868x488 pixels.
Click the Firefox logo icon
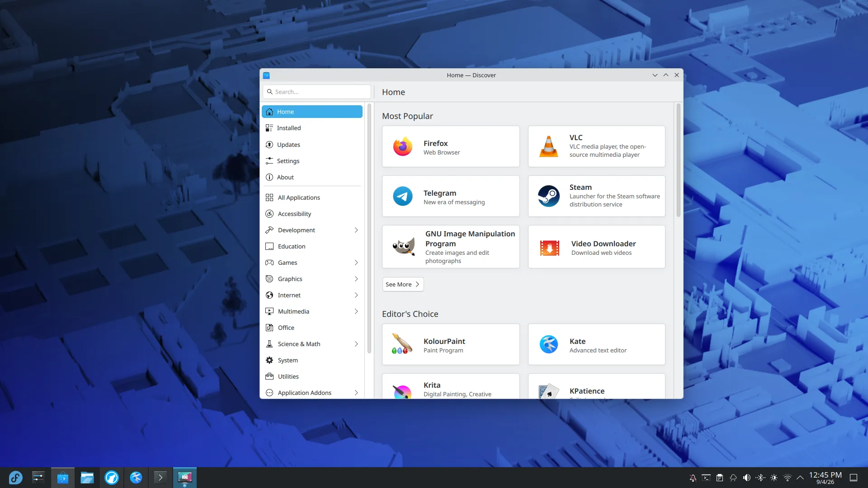402,146
